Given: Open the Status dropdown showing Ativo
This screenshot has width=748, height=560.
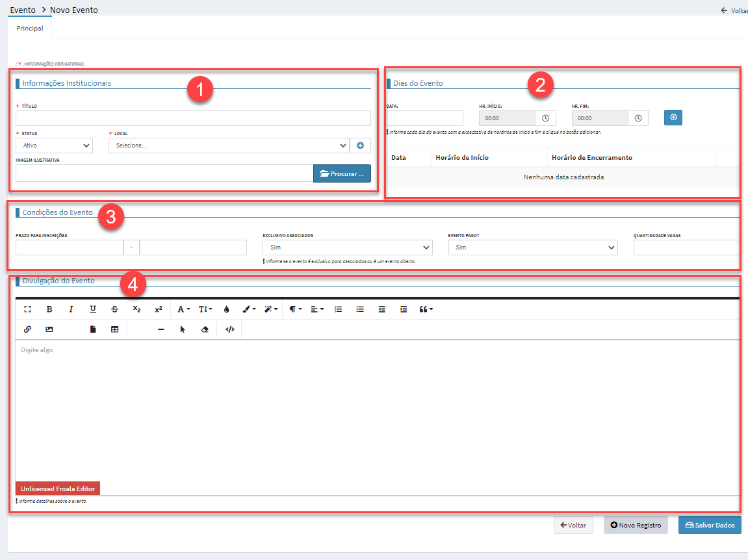Looking at the screenshot, I should pos(55,146).
